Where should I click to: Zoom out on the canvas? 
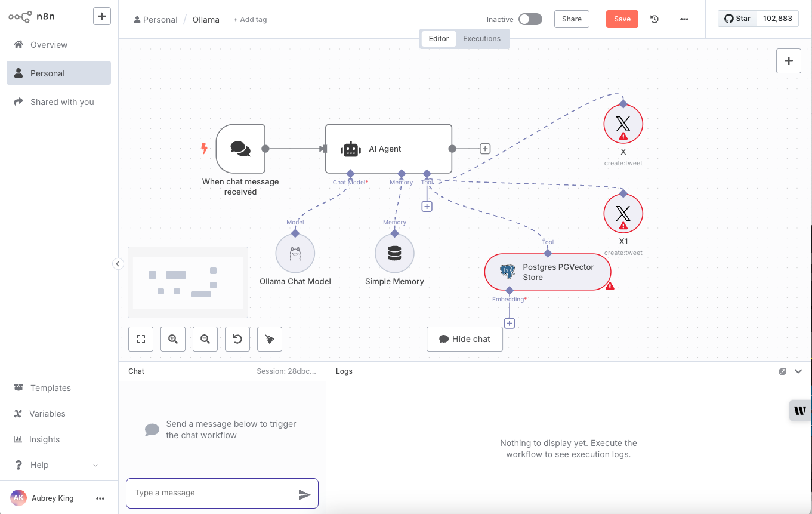205,339
